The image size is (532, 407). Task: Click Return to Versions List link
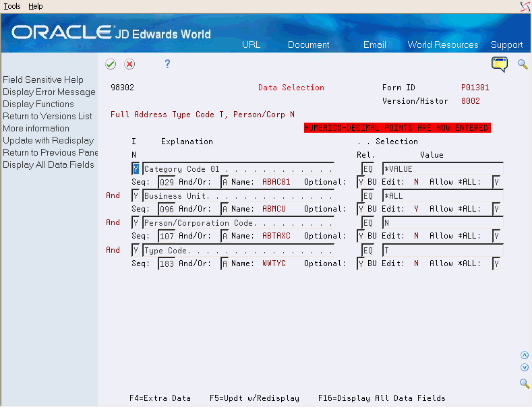(x=47, y=117)
